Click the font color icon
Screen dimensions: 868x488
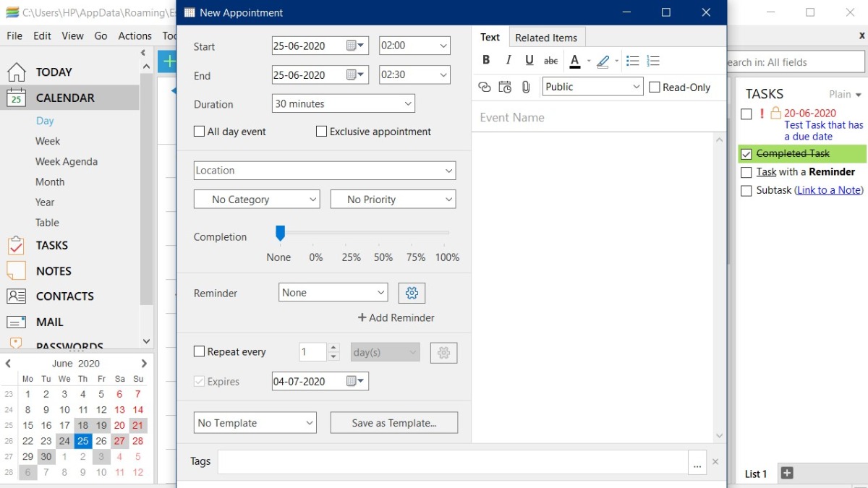click(x=575, y=61)
